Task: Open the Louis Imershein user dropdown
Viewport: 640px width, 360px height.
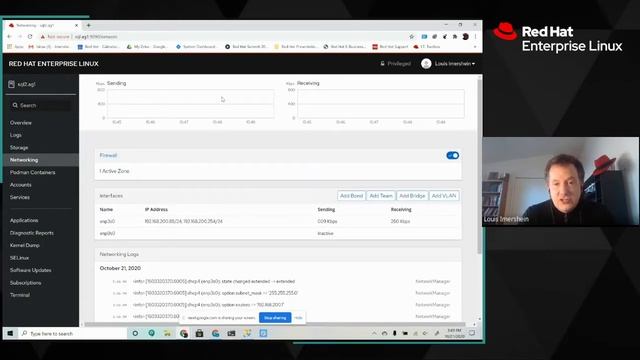Action: coord(448,64)
